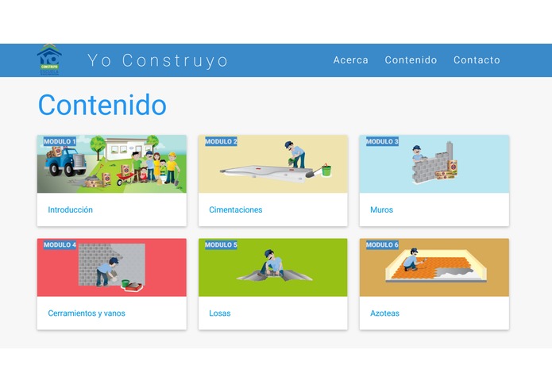The image size is (552, 392).
Task: Open the Azoteas link
Action: click(384, 313)
